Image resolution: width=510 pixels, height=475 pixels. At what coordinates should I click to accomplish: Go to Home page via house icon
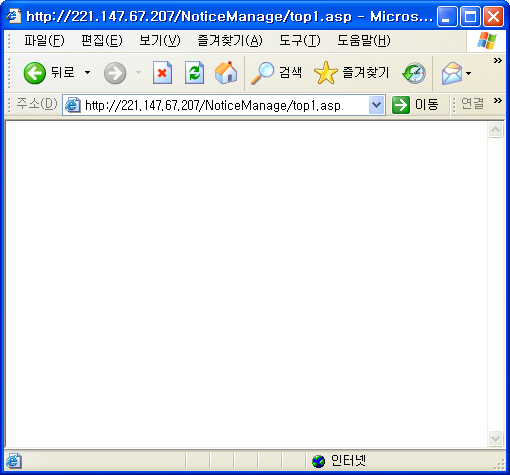226,73
